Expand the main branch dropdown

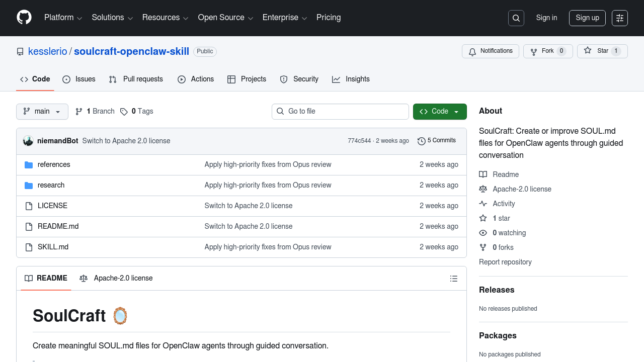coord(42,112)
